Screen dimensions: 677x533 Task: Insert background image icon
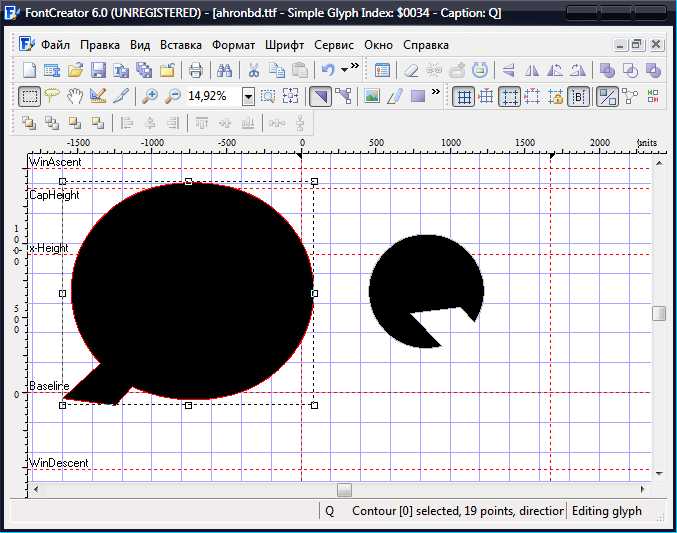[x=372, y=96]
